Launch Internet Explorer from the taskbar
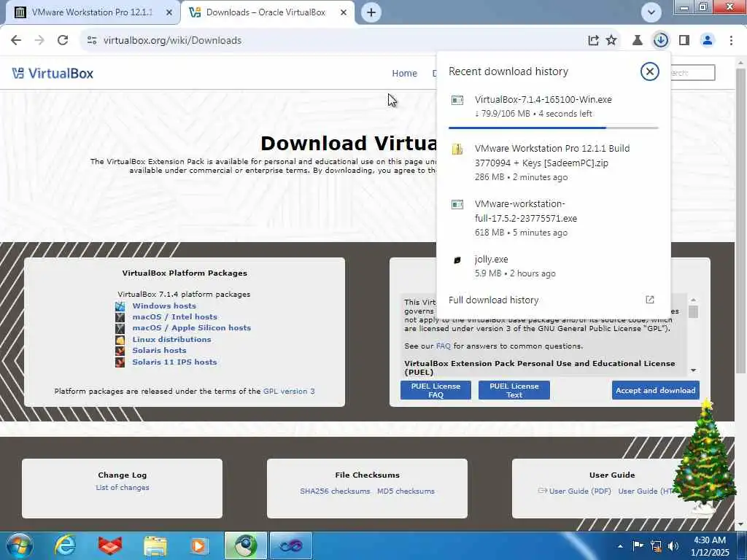Image resolution: width=747 pixels, height=560 pixels. pos(65,545)
